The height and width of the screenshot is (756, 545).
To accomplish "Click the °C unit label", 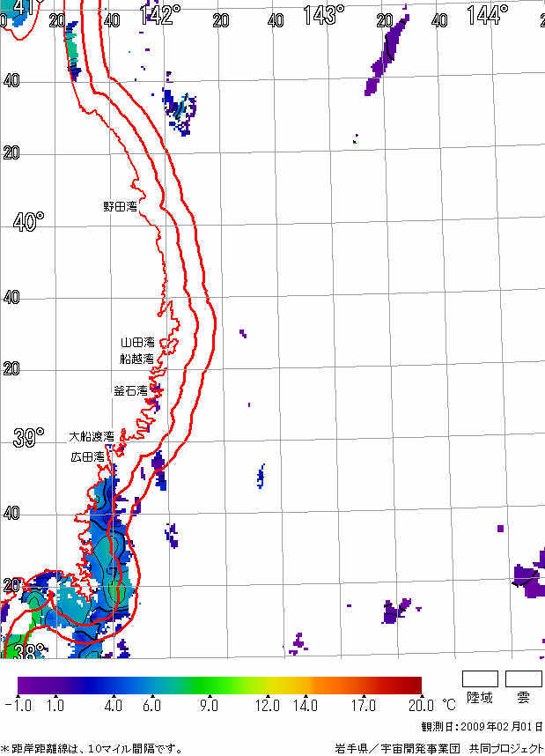I will point(449,705).
